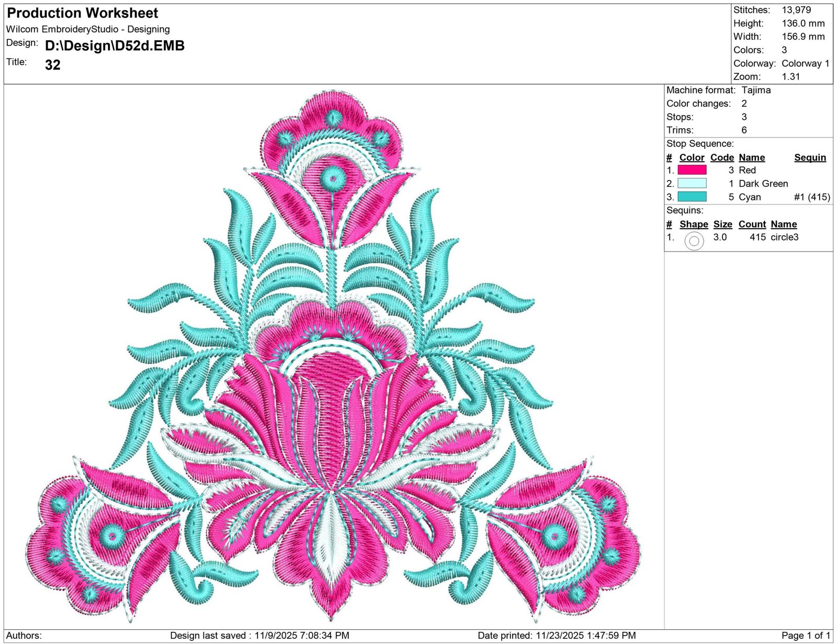Click the Width value '156.9 mm'
The width and height of the screenshot is (837, 644).
coord(803,37)
